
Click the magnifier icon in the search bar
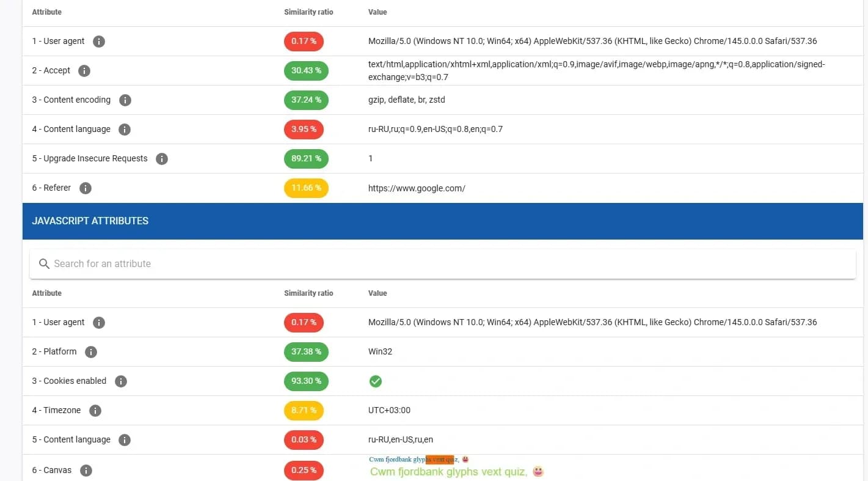(44, 263)
